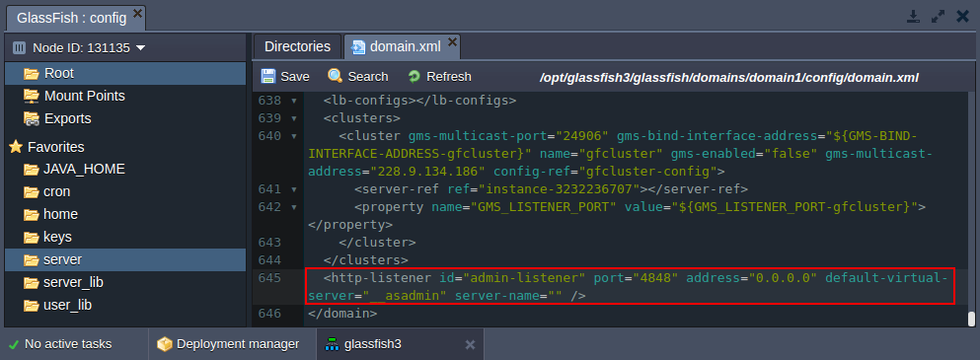Open the cron favorite folder
Viewport: 980px width, 360px height.
coord(125,192)
